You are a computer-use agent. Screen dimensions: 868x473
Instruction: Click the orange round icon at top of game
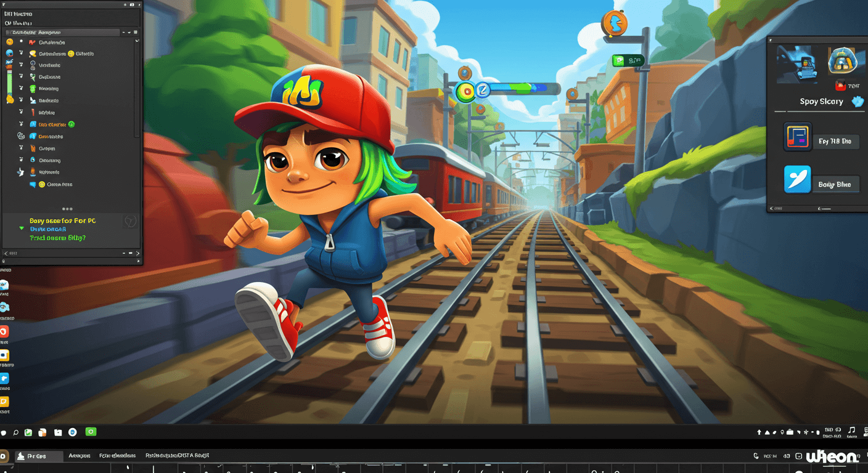[x=614, y=23]
